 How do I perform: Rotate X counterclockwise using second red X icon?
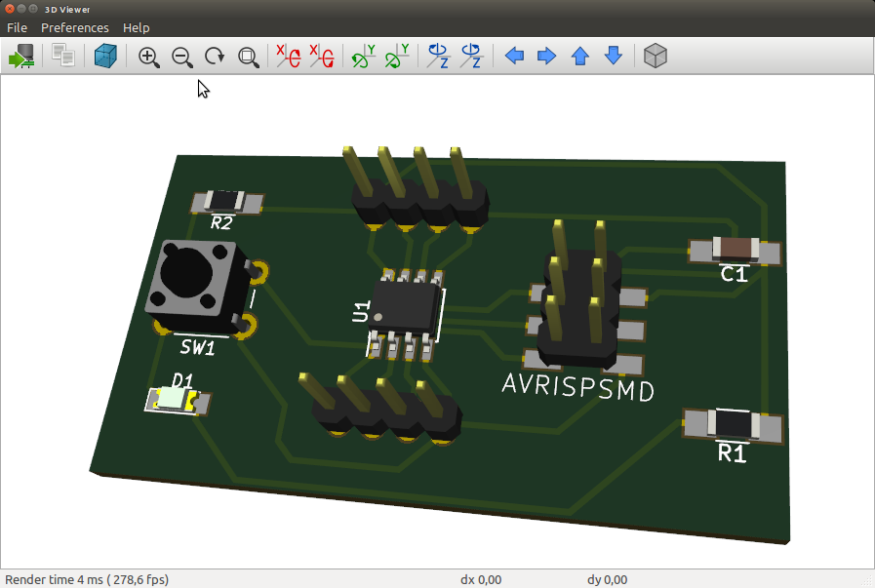322,57
